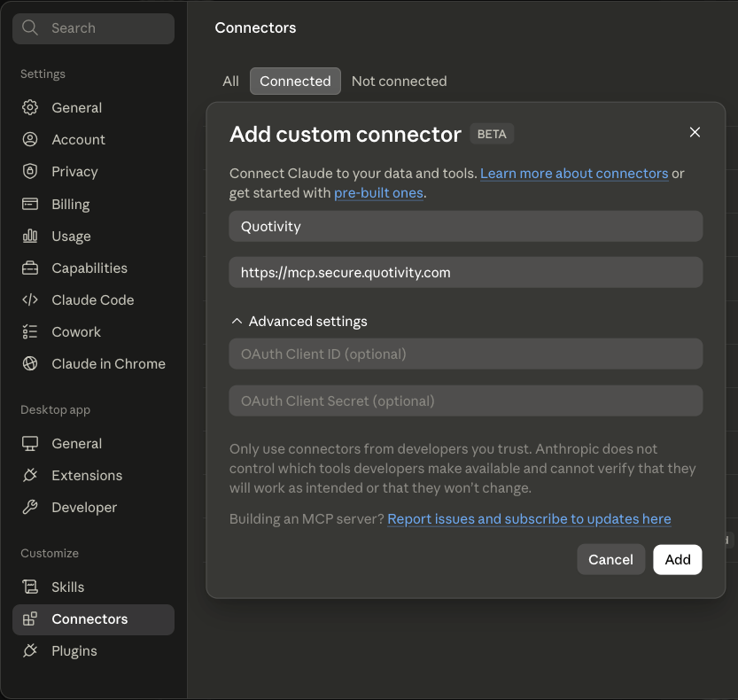
Task: Click the Developer wrench icon
Action: (x=30, y=507)
